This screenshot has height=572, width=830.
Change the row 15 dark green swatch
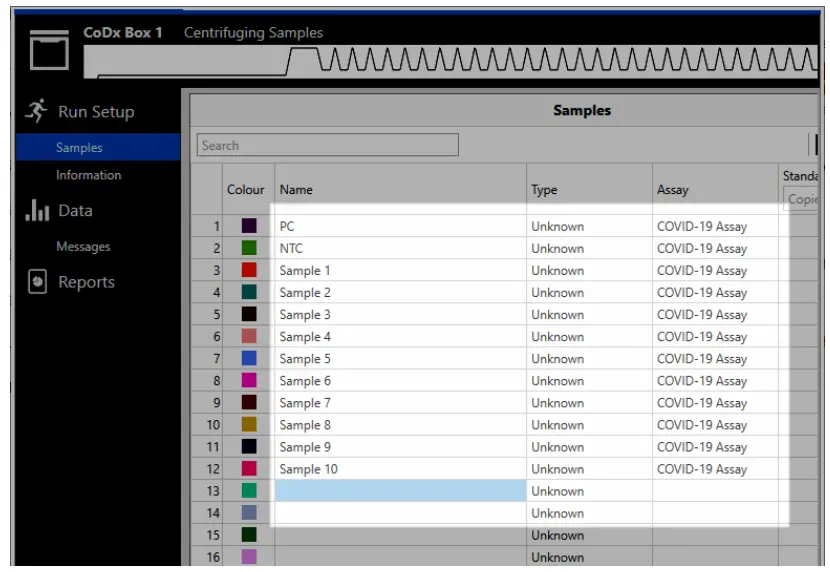pyautogui.click(x=249, y=534)
